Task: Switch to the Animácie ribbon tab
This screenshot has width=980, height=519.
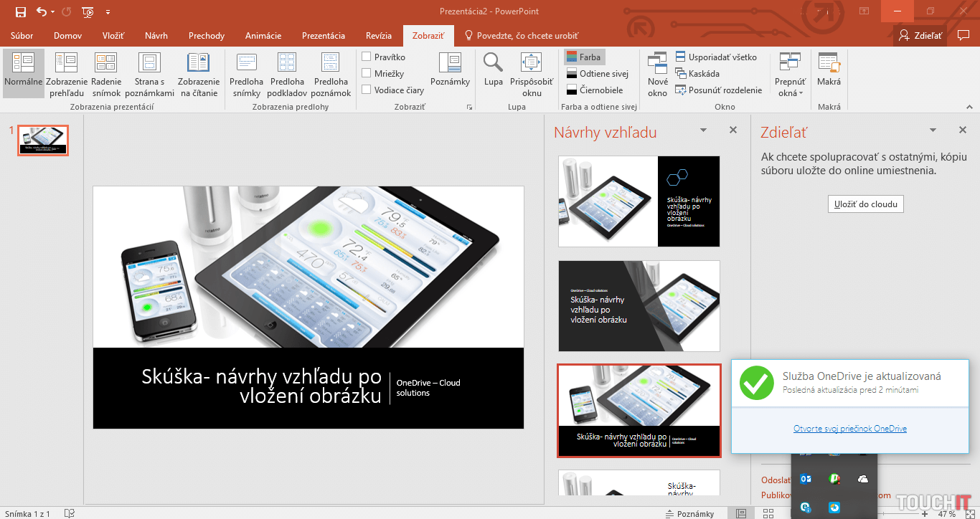Action: pos(263,36)
